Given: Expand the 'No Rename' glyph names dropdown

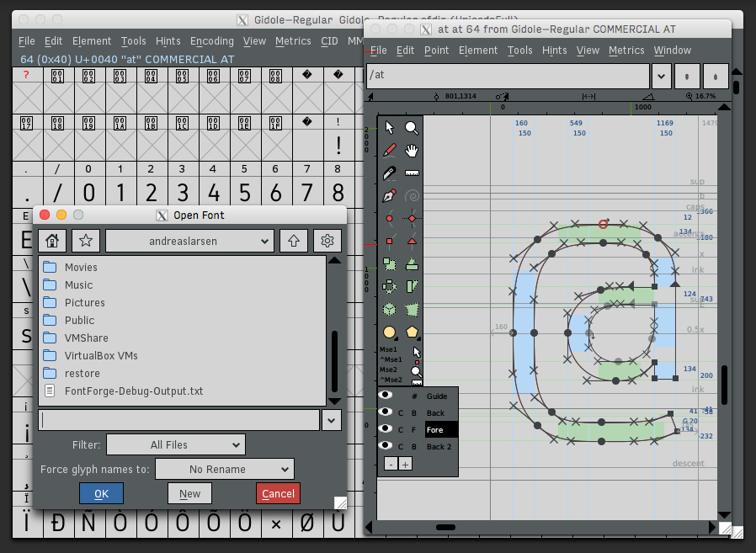Looking at the screenshot, I should (x=224, y=469).
